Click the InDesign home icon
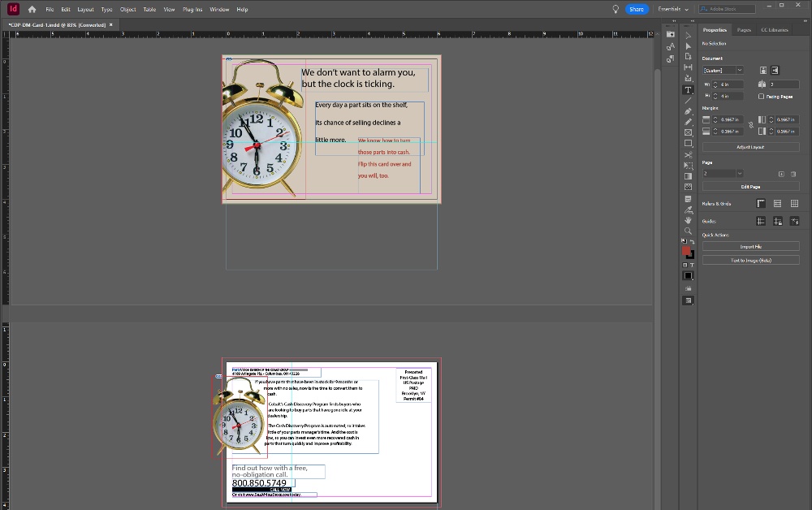Screen dimensions: 812x510 pyautogui.click(x=32, y=9)
